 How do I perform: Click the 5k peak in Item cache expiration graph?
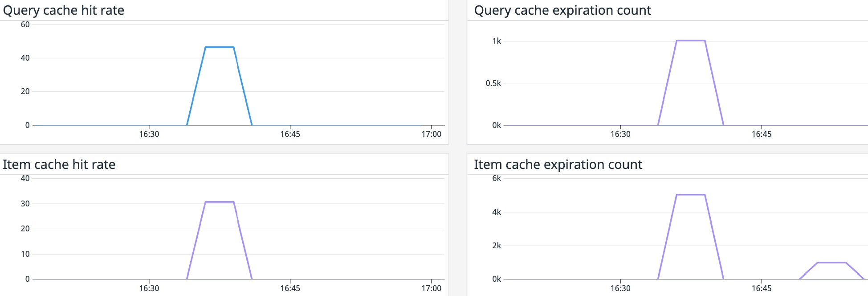coord(691,195)
